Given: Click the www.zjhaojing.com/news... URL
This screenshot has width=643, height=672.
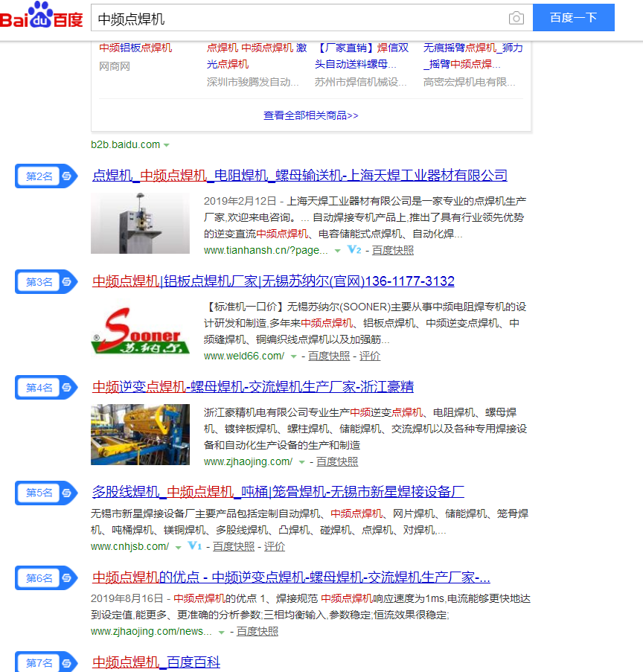Looking at the screenshot, I should (x=151, y=631).
